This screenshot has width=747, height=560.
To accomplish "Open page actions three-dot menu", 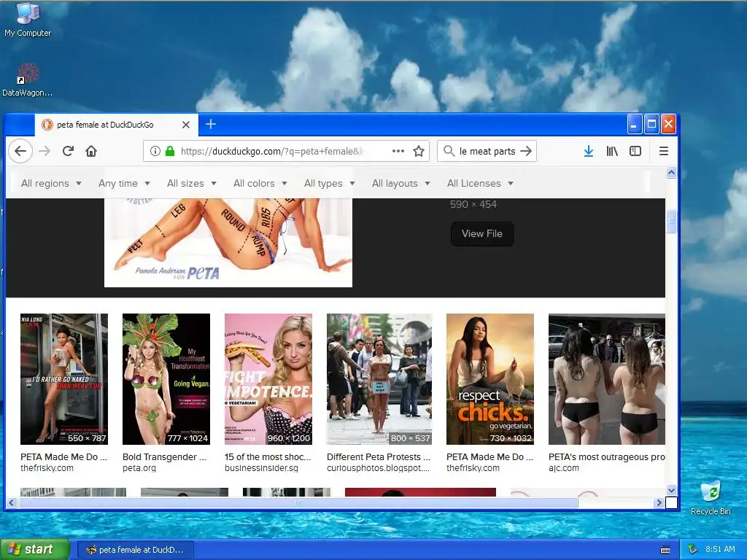I will click(x=398, y=152).
